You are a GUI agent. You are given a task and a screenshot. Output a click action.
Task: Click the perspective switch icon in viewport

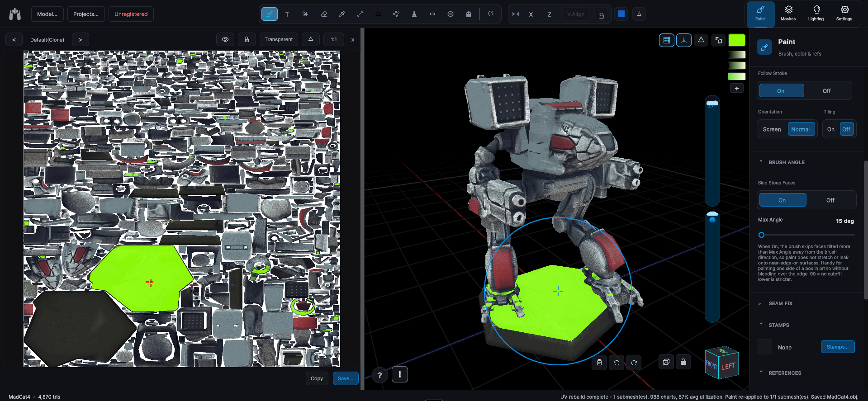[x=718, y=40]
